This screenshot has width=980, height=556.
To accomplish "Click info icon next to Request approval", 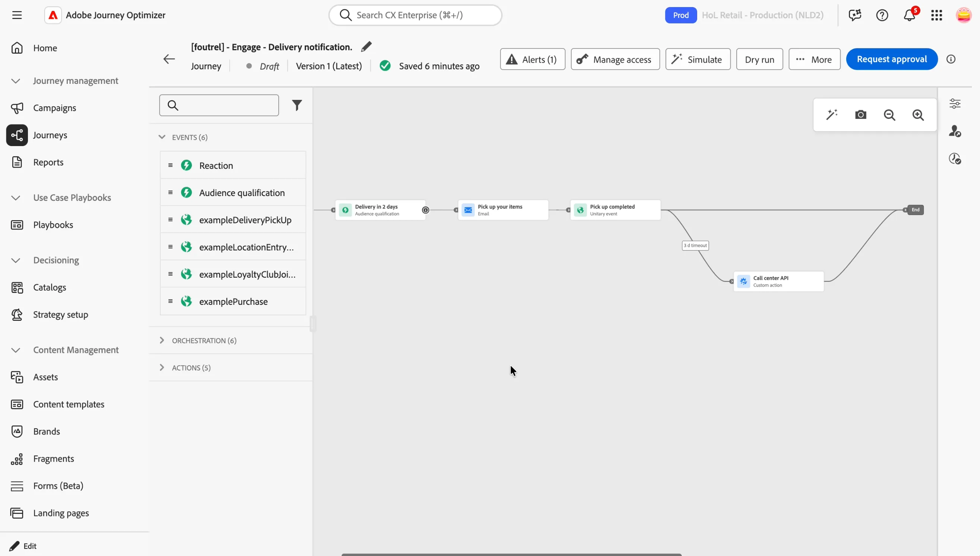I will click(x=951, y=59).
